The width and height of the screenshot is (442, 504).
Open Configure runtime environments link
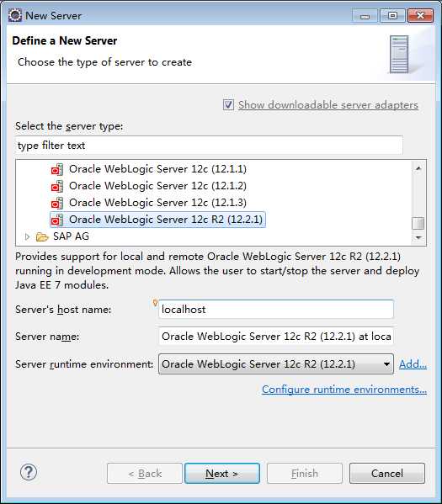coord(344,390)
